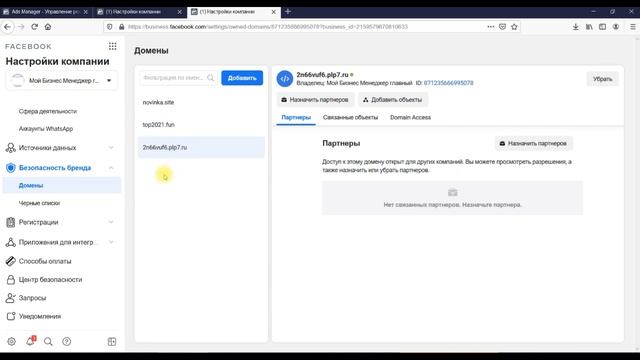Click the Pocket save icon in address bar
Image resolution: width=640 pixels, height=360 pixels.
pyautogui.click(x=502, y=27)
